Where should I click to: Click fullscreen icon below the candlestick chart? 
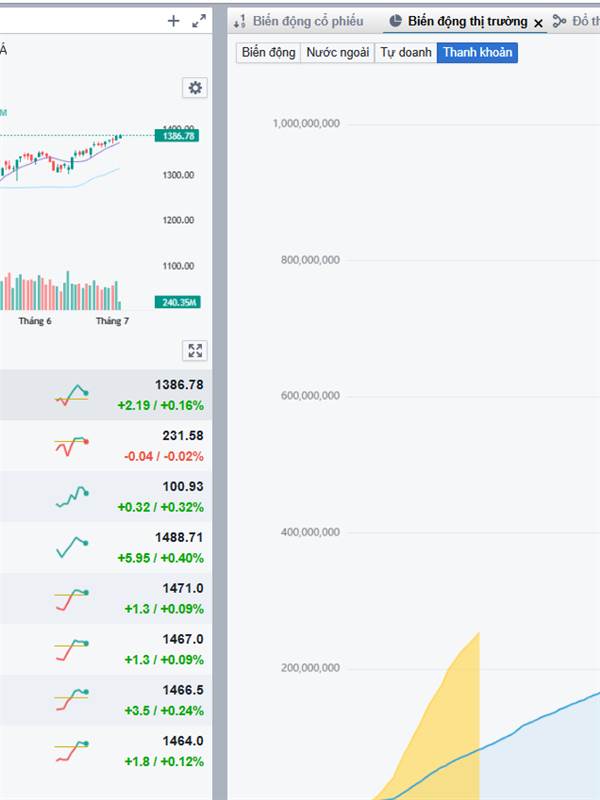195,350
